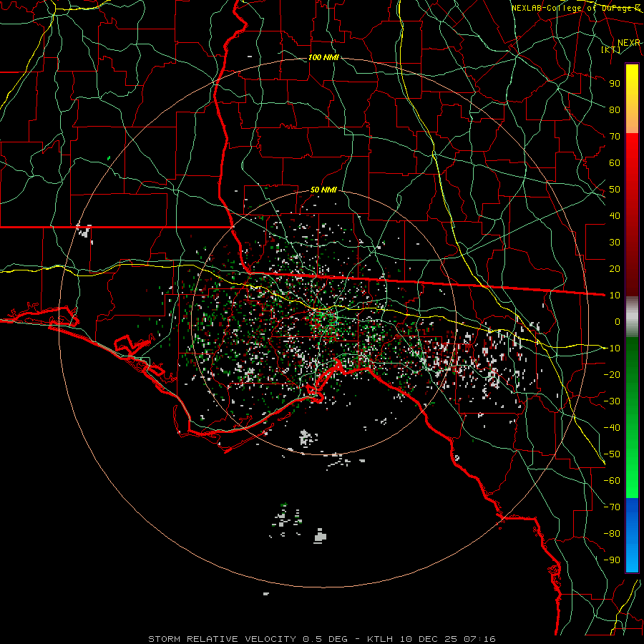644x644 pixels.
Task: Click the "10 DEC 25" date in caption
Action: coord(429,639)
